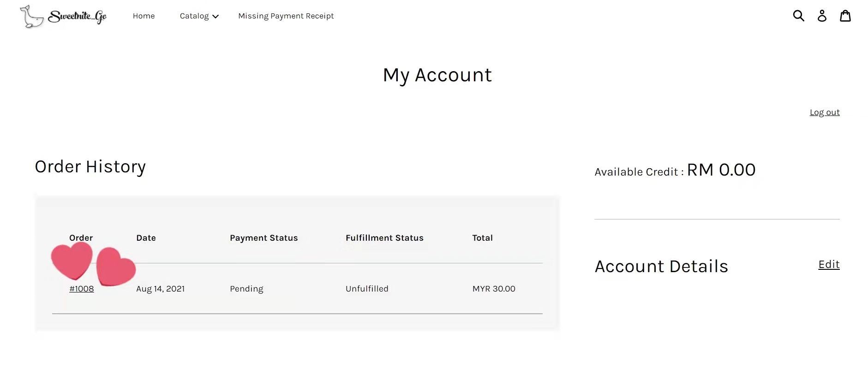Select the Aug 14, 2021 date cell
The width and height of the screenshot is (868, 365).
160,289
